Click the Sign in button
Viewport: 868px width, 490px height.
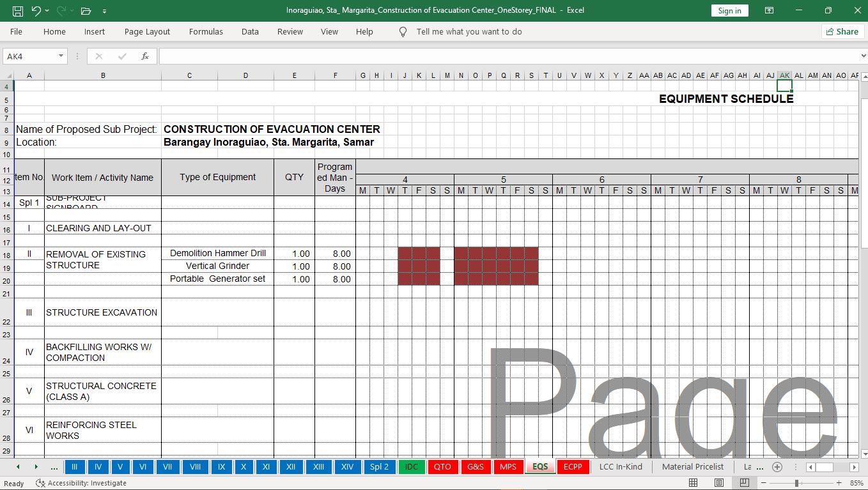click(729, 10)
